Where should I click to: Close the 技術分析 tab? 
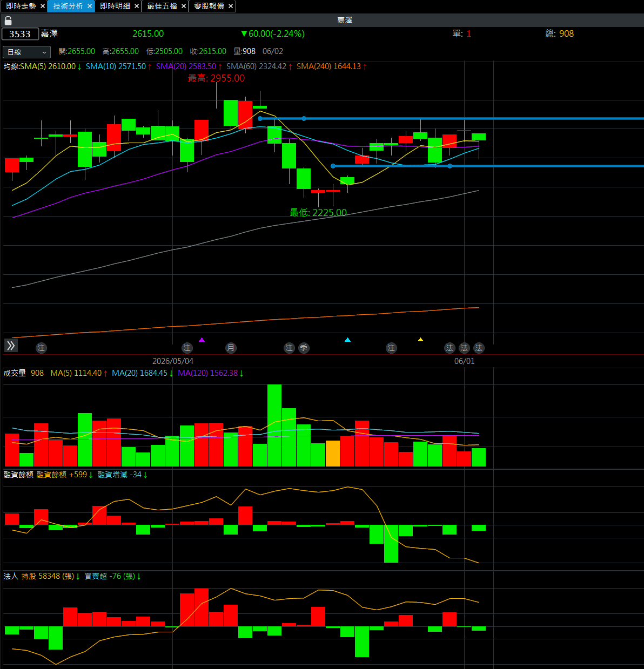(90, 6)
